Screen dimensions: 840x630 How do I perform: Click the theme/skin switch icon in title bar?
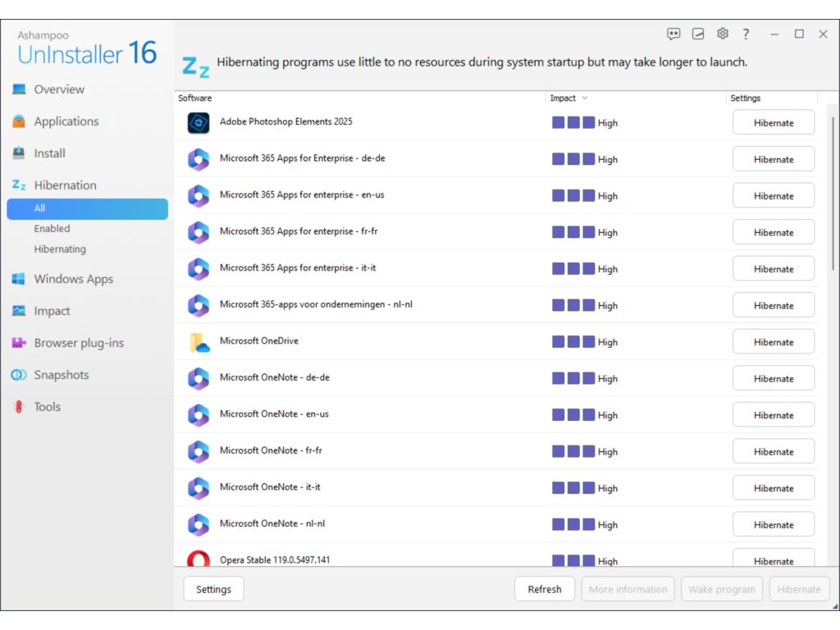coord(698,34)
